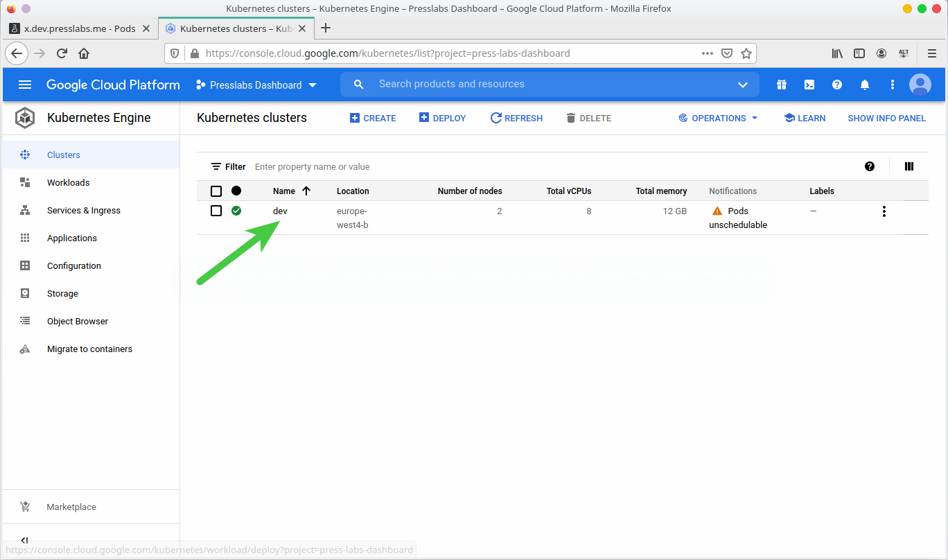Open Cloud Shell from the top bar

point(809,85)
